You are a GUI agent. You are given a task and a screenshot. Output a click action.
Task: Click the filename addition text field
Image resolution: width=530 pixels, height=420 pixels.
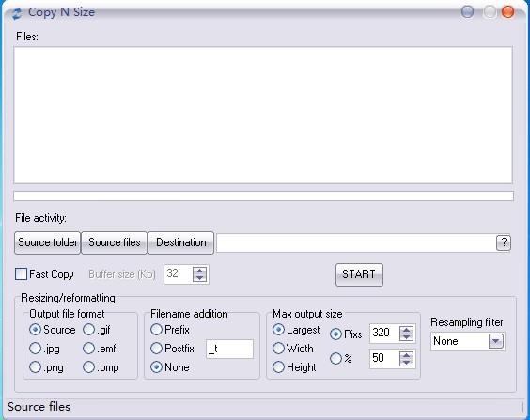[229, 349]
